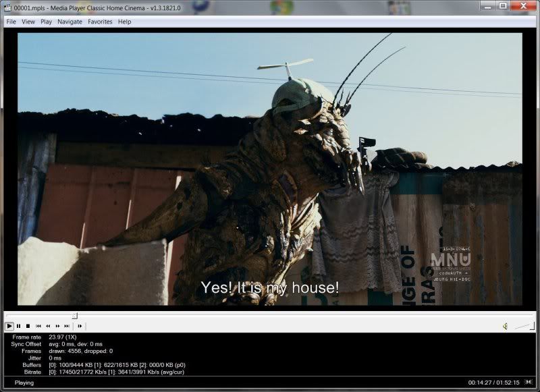Click the 'Jitter' statistics label

(x=34, y=358)
